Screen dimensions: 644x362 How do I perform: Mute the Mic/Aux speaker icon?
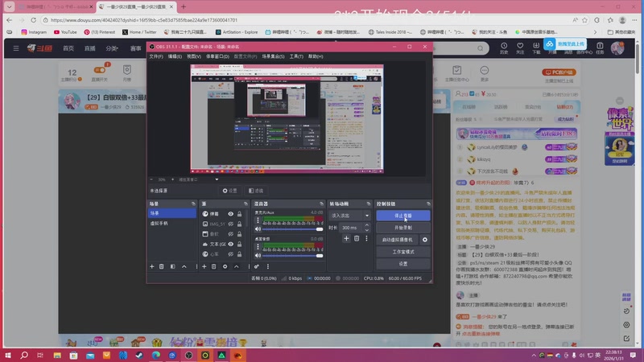coord(258,229)
